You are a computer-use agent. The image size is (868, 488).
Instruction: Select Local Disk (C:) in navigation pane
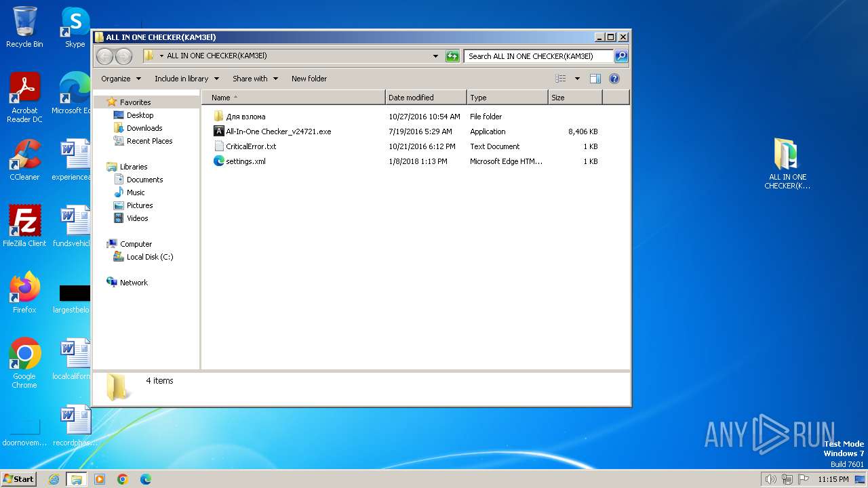149,257
